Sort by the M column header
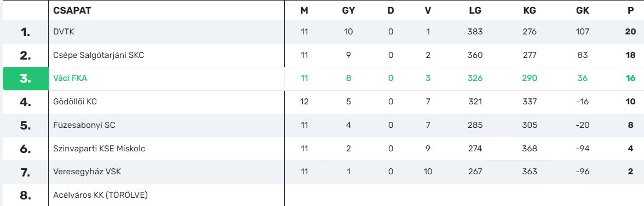This screenshot has height=206, width=644. pos(304,10)
